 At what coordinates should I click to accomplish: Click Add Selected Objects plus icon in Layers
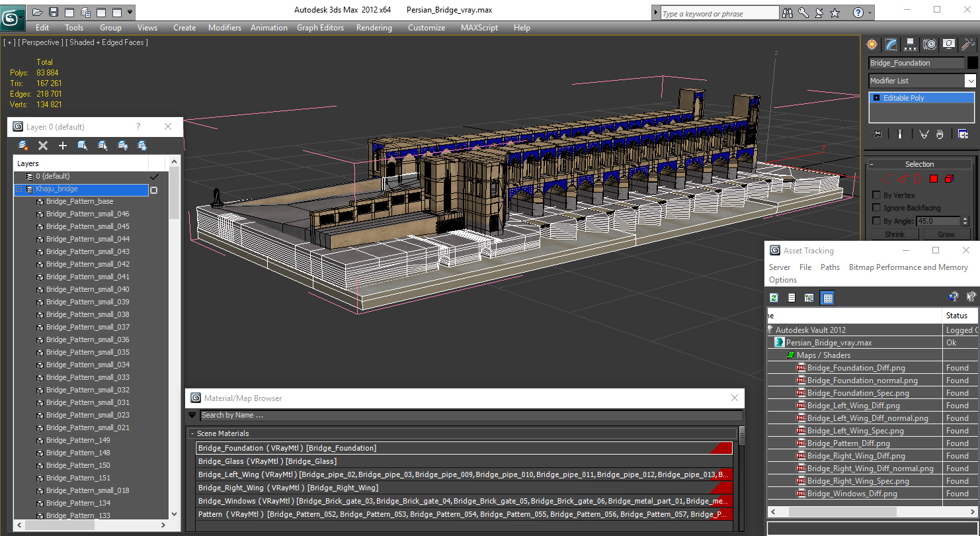(63, 146)
